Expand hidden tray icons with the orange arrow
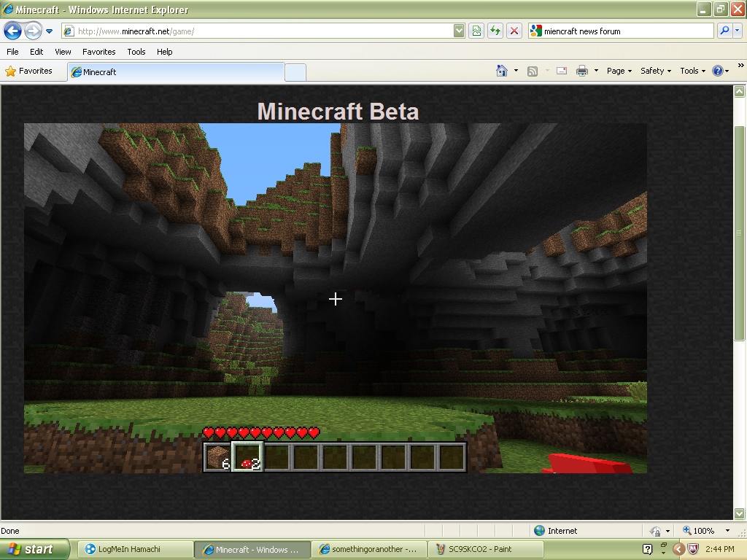 click(678, 549)
